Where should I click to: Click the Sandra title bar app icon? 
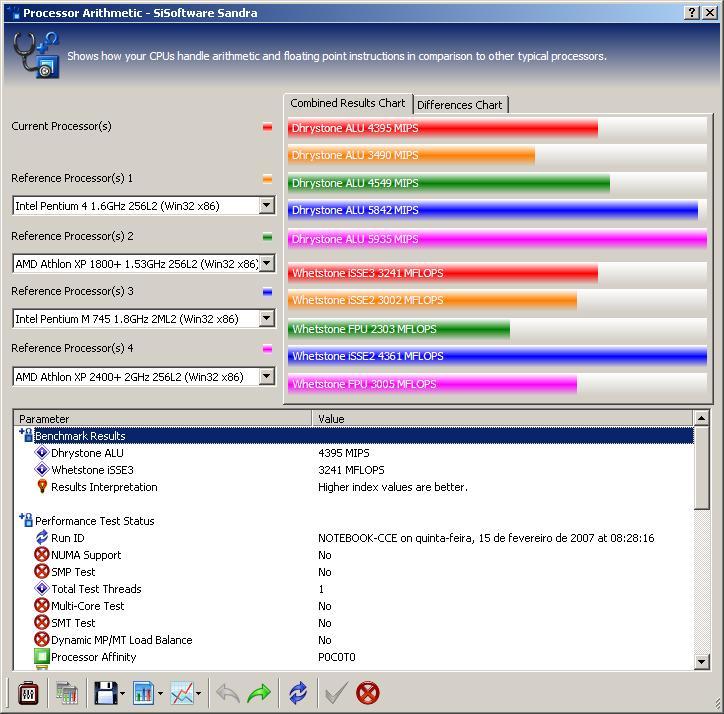[x=13, y=12]
